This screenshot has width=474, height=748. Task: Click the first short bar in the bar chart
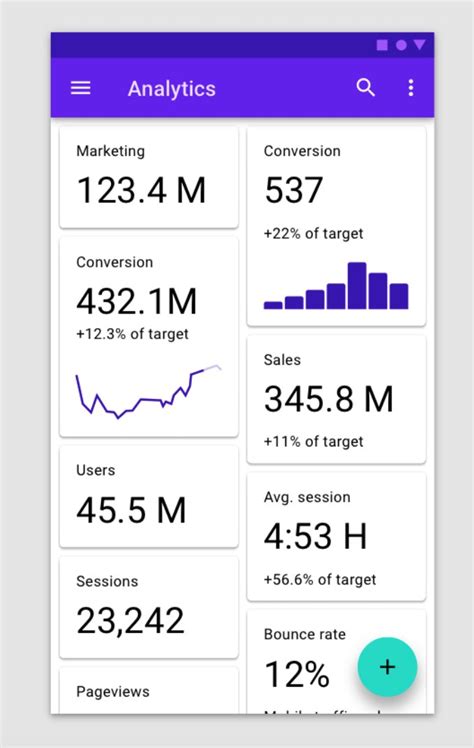tap(273, 305)
